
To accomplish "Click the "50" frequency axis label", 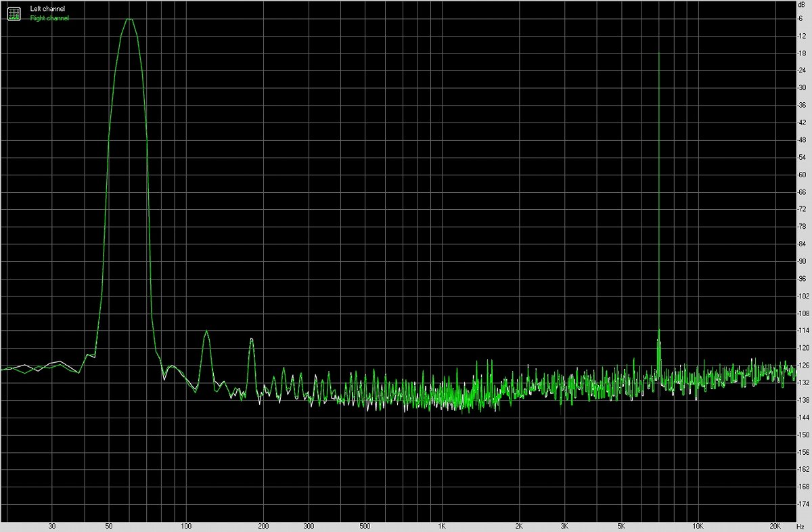I will tap(109, 526).
